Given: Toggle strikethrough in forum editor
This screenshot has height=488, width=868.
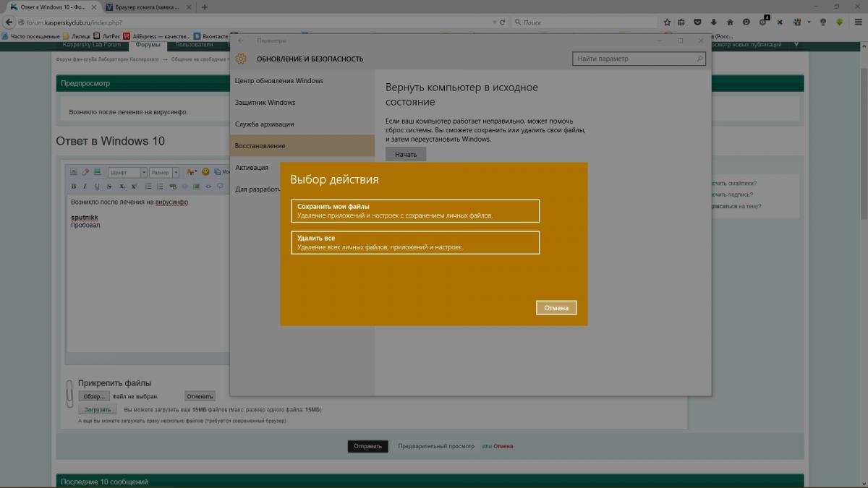Looking at the screenshot, I should pyautogui.click(x=109, y=186).
